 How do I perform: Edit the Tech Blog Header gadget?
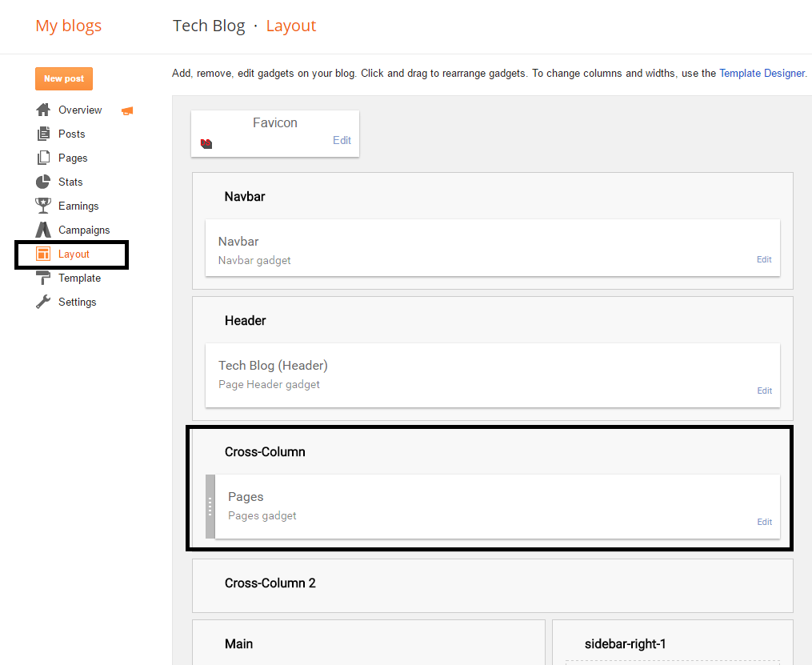764,391
